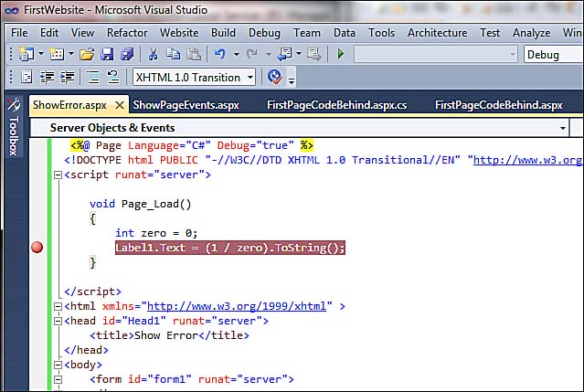Click the Uncomment lines icon
Screen dimensions: 584x392
(x=113, y=77)
